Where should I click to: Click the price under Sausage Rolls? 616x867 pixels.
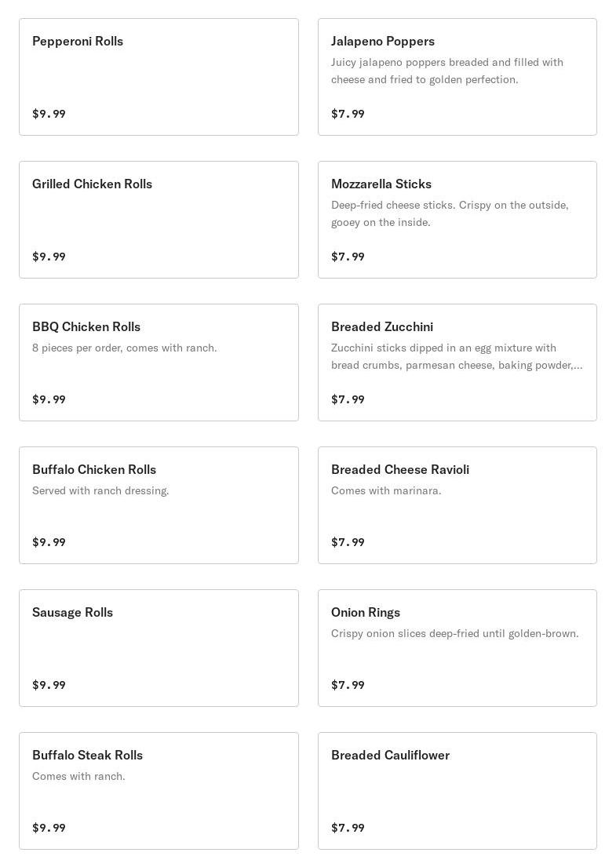click(49, 685)
